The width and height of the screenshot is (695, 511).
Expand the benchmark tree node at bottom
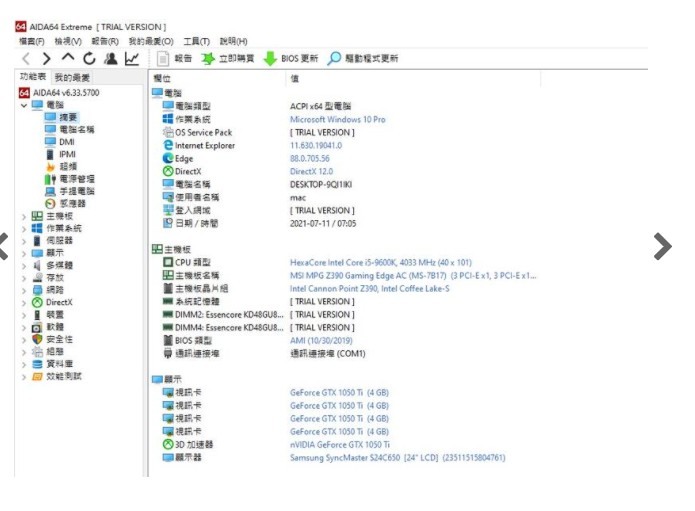click(x=24, y=377)
